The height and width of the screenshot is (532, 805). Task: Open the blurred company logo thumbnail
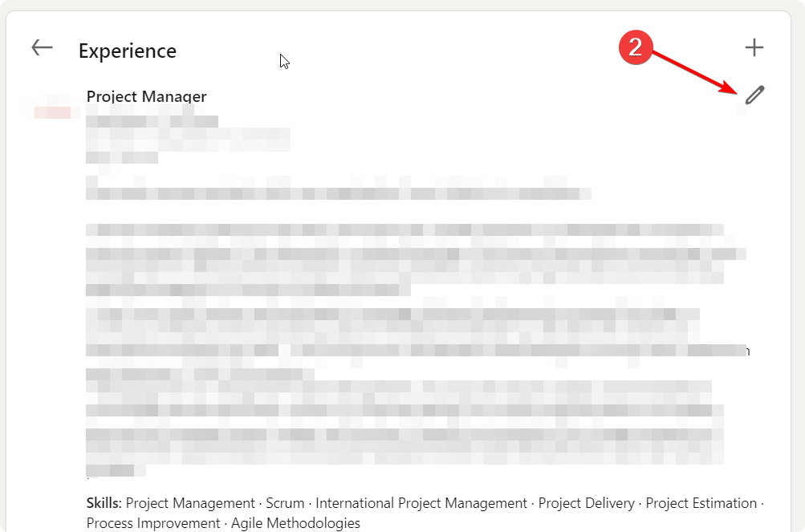(54, 110)
